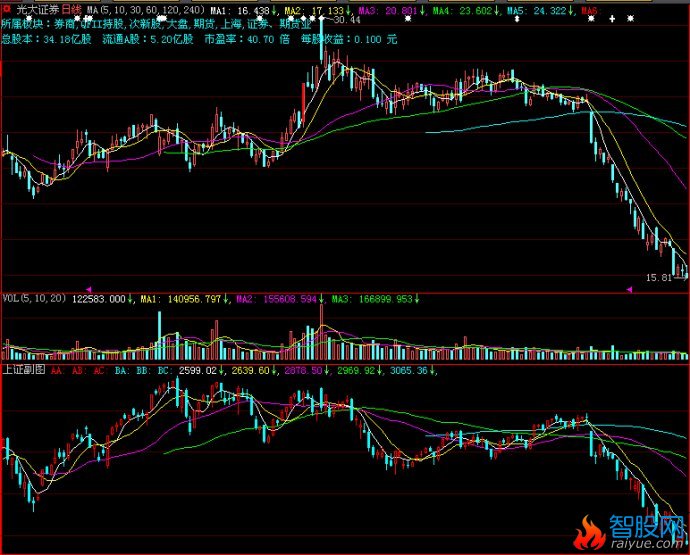Click the 上证副图 sub-chart label
This screenshot has height=555, width=690.
(x=24, y=370)
